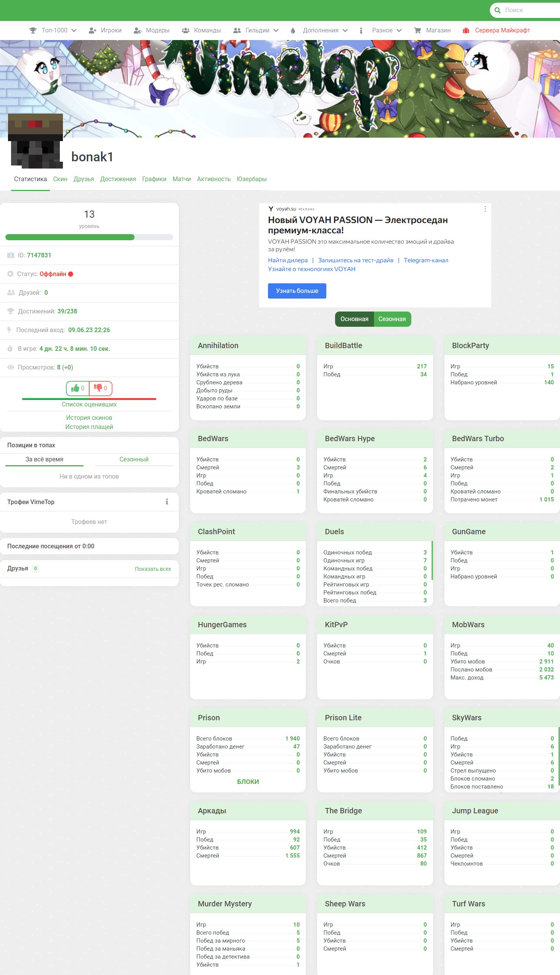Click the red icon beside Сервера Майнкрафт
This screenshot has width=560, height=975.
466,31
